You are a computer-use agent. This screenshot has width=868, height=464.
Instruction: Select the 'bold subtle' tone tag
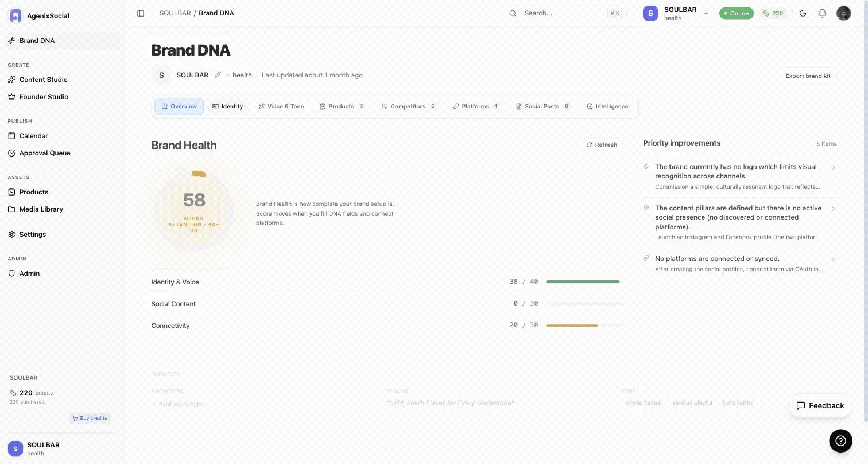pos(738,403)
